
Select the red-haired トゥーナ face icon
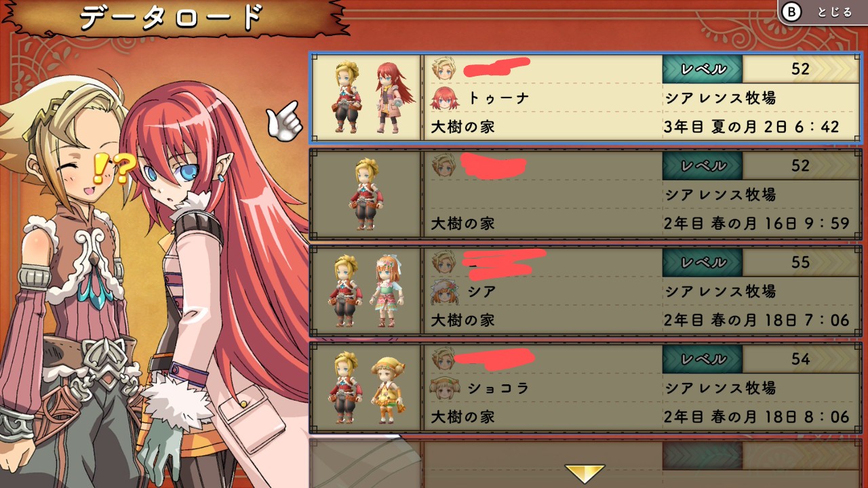pos(444,98)
